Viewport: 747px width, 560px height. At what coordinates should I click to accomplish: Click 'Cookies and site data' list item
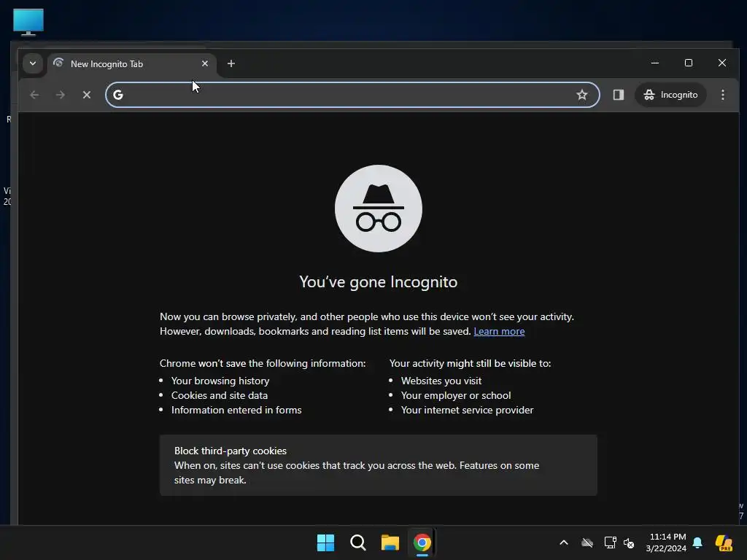[x=219, y=395]
